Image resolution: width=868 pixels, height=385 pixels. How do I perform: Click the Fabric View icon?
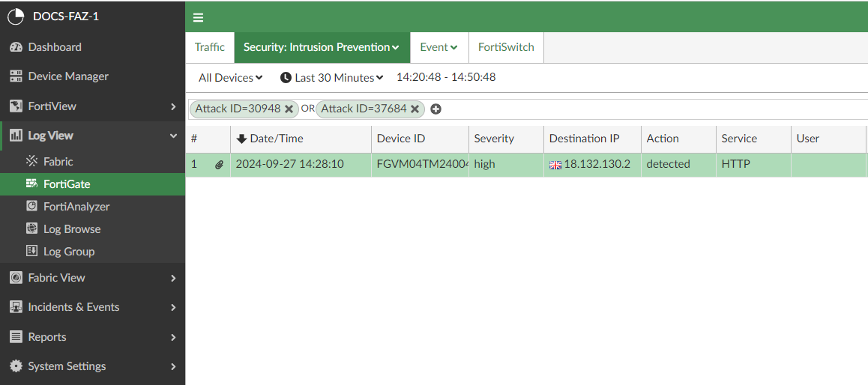click(x=16, y=278)
